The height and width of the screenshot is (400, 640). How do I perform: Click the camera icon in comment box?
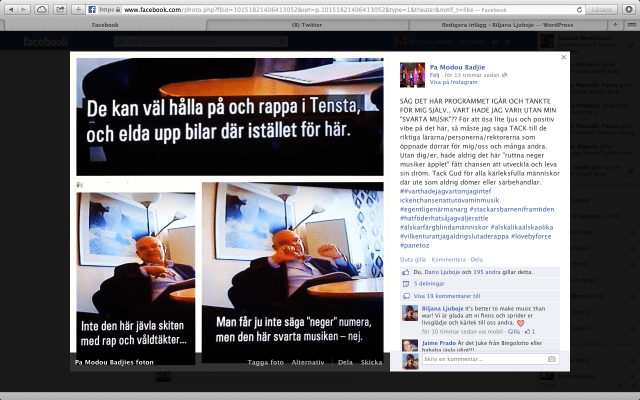point(551,358)
